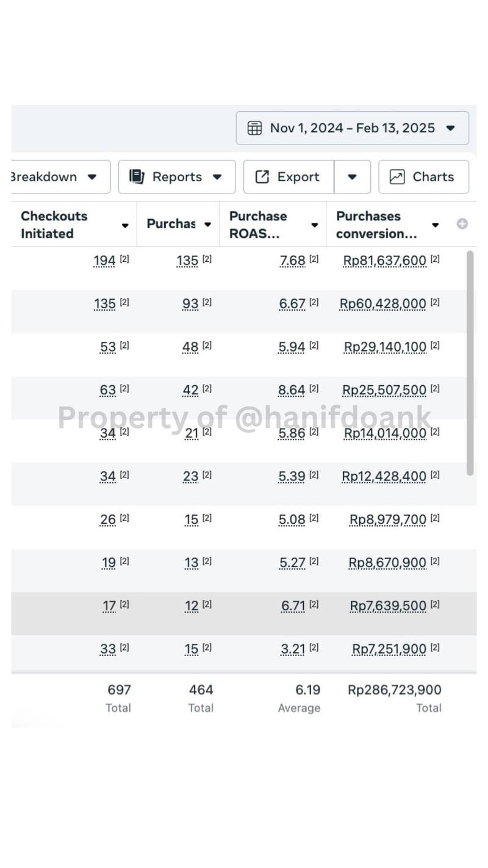
Task: Open footnote [2] next to 7.68 ROAS
Action: (314, 259)
